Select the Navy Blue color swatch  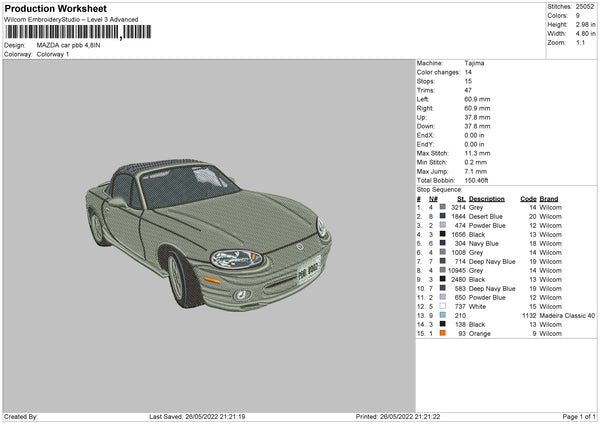tap(442, 243)
